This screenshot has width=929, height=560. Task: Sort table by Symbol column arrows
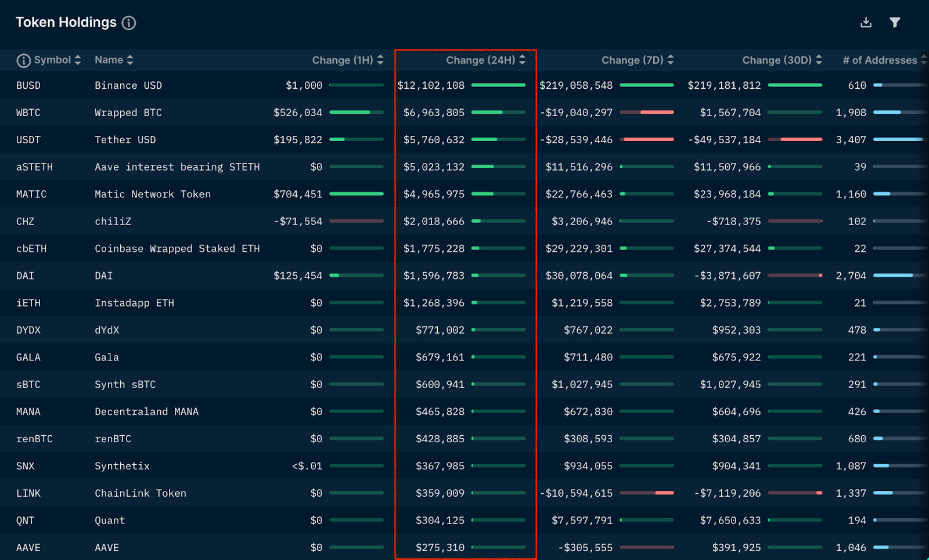78,60
